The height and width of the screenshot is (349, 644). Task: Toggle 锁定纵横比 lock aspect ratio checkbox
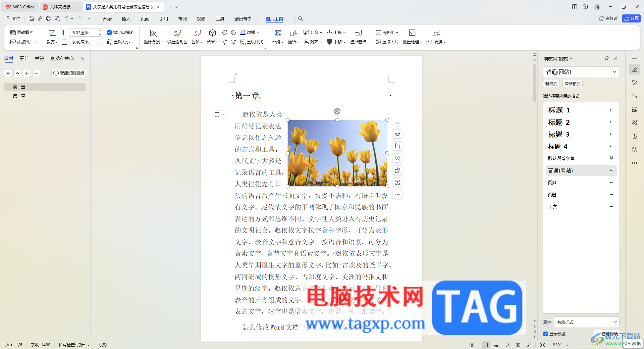click(109, 33)
